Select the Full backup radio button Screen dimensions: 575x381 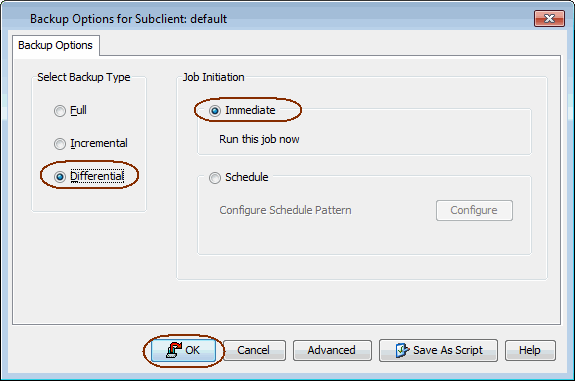(x=59, y=110)
